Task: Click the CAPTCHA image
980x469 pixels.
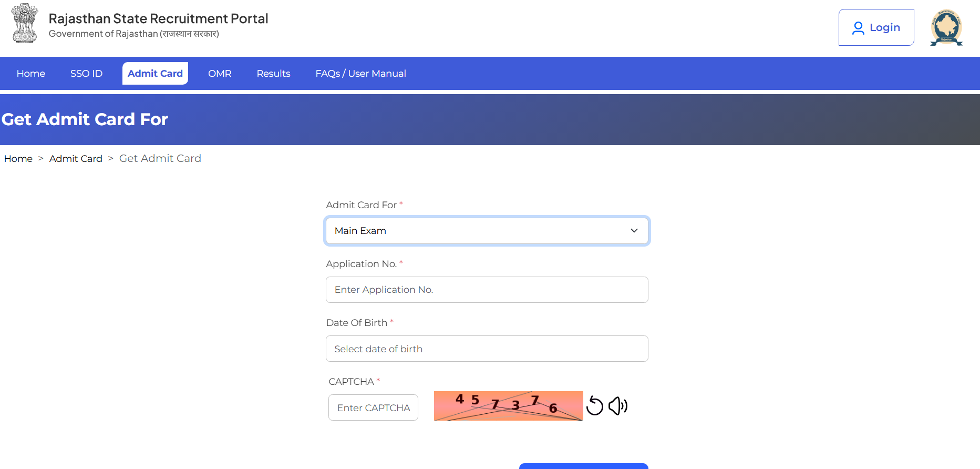Action: pos(508,406)
